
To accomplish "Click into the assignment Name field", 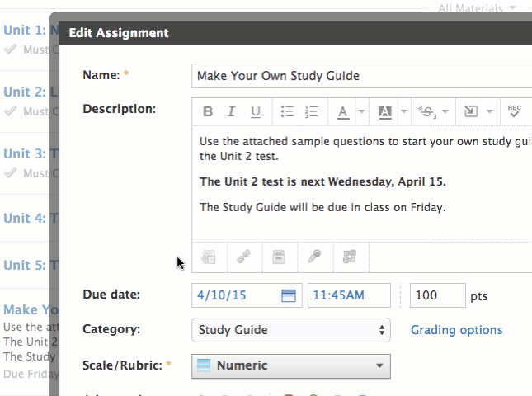I will click(360, 76).
